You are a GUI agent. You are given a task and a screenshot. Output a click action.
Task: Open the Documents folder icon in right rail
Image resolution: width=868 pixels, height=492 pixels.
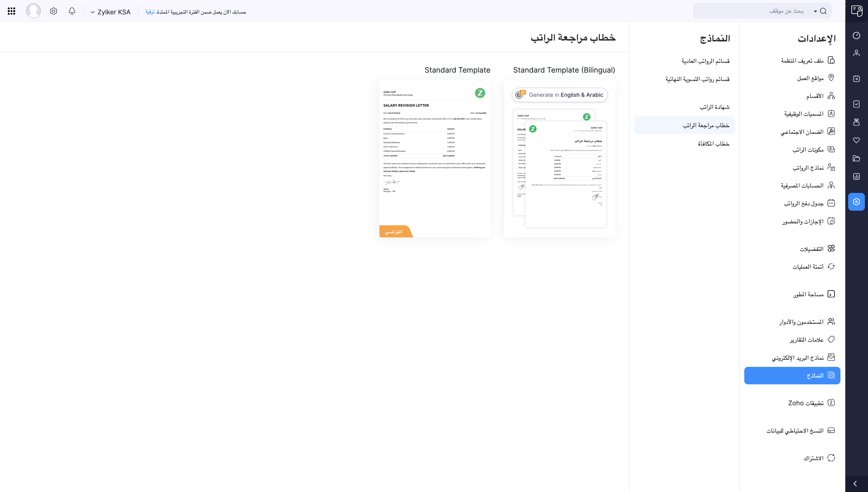857,158
